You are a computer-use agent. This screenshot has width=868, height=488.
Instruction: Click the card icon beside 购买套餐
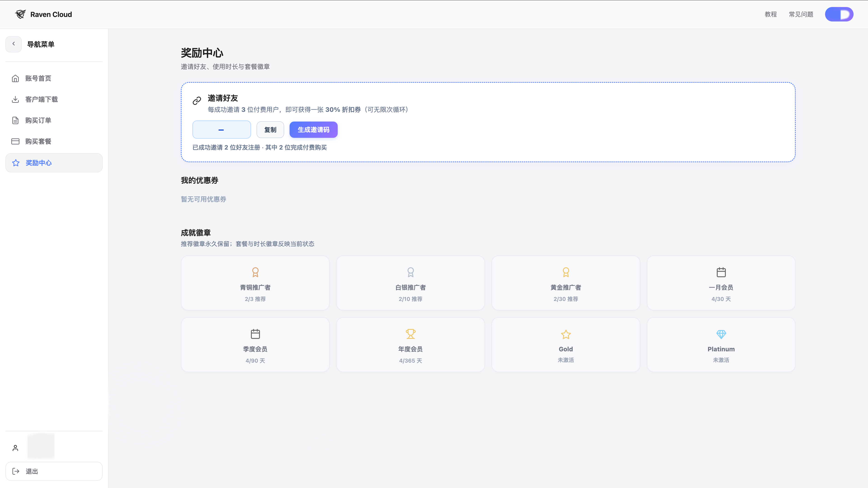click(x=15, y=141)
